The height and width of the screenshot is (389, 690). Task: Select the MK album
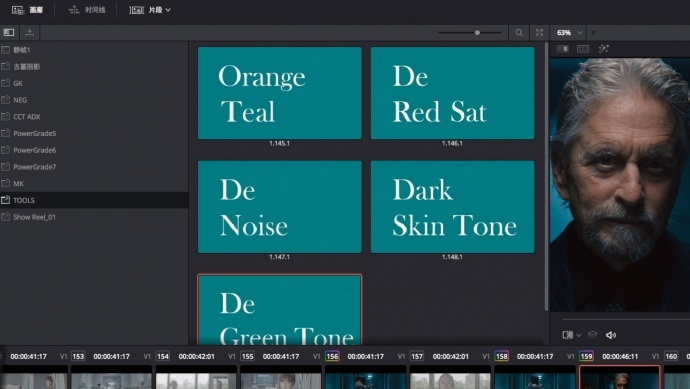(x=94, y=183)
